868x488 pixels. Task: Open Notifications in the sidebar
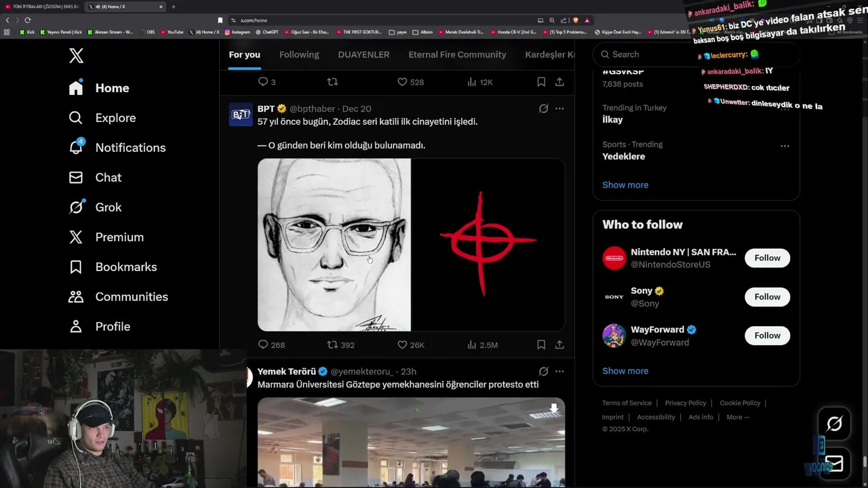tap(117, 148)
